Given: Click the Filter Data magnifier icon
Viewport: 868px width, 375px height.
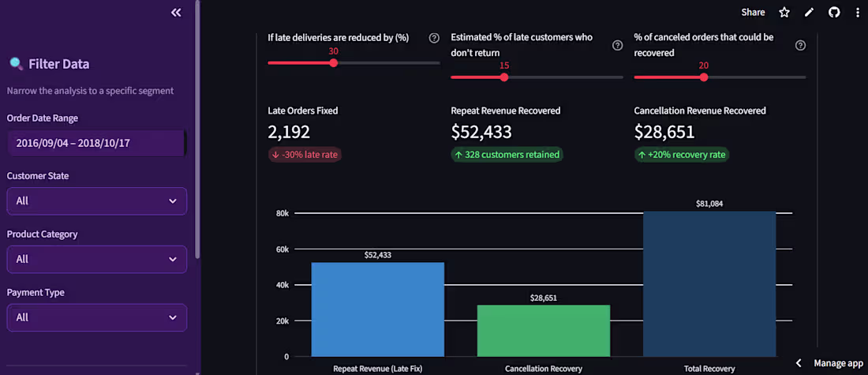Looking at the screenshot, I should click(16, 64).
